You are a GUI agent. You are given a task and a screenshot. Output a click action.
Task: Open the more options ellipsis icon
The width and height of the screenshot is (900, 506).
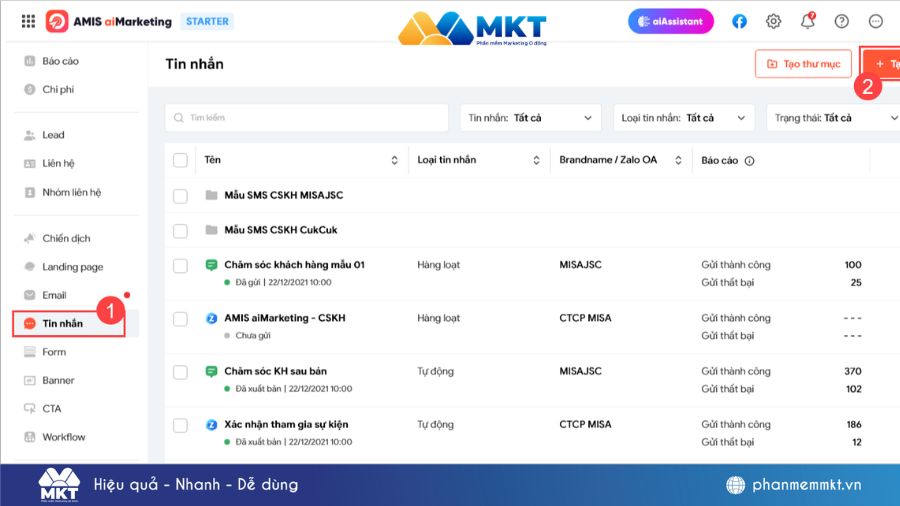[x=875, y=21]
